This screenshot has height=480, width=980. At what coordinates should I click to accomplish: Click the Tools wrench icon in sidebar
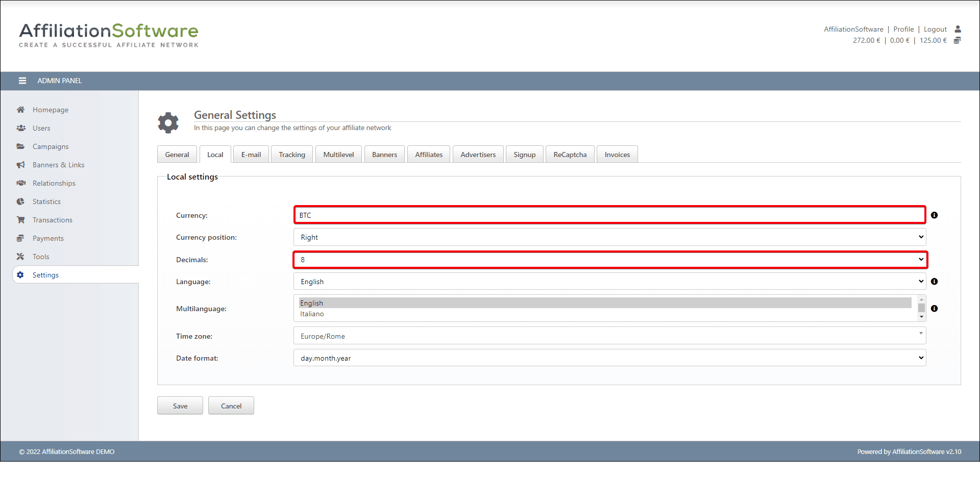tap(20, 257)
